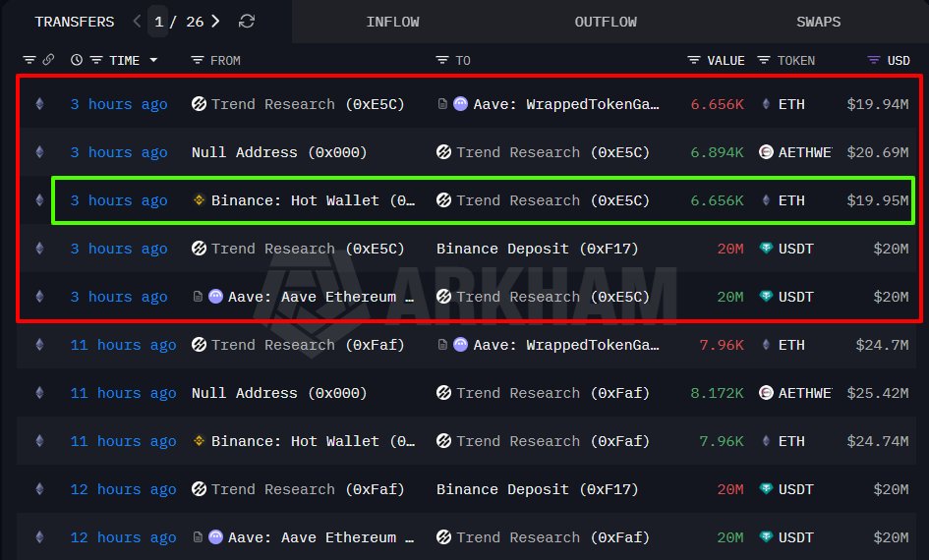Filter by FROM column
The image size is (929, 560).
click(198, 60)
